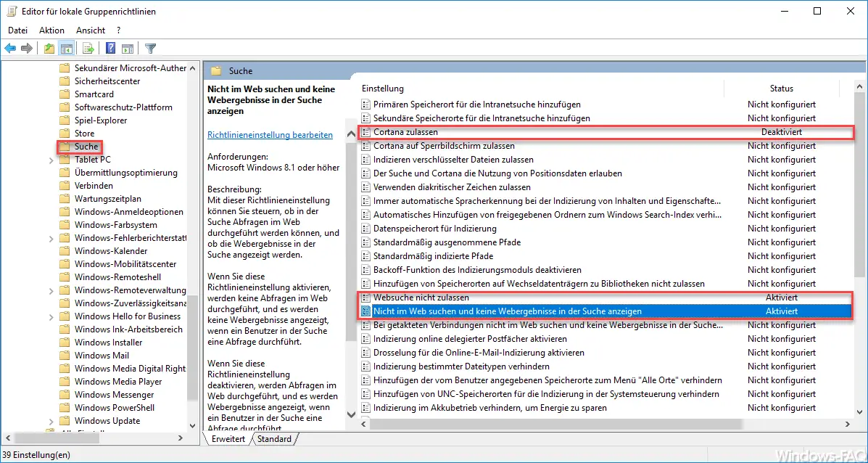Expand the Windows Update node
The image size is (868, 463).
click(51, 421)
